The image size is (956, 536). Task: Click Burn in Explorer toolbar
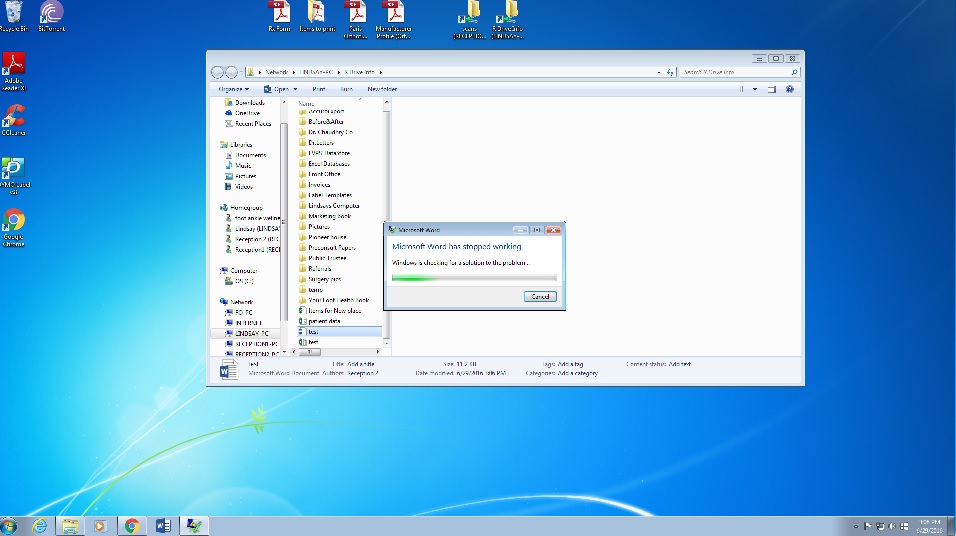click(346, 89)
